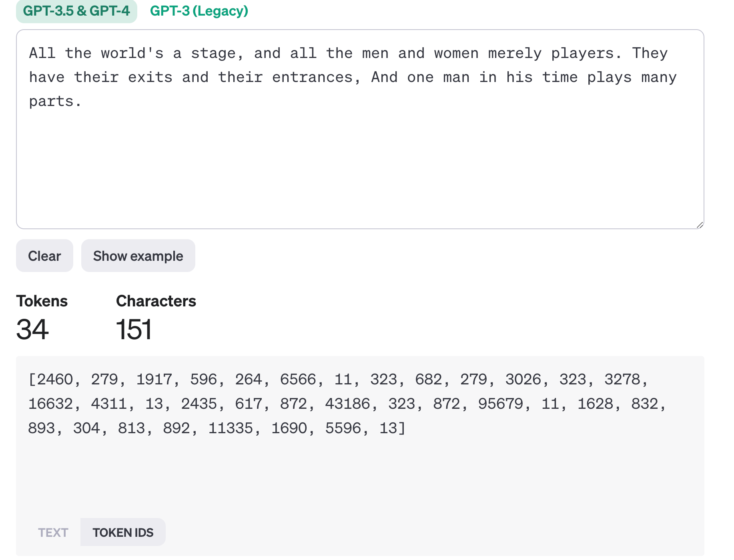
Task: Click the word "parts." in the textarea
Action: 55,102
